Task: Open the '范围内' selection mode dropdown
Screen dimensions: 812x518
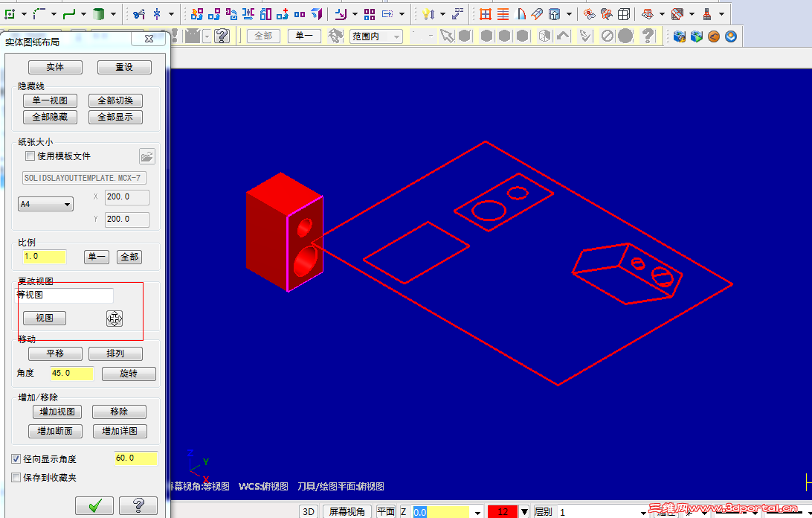Action: 376,36
